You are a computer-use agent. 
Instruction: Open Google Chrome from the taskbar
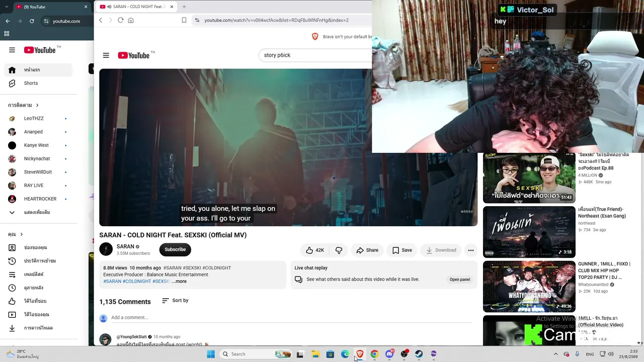pos(374,354)
